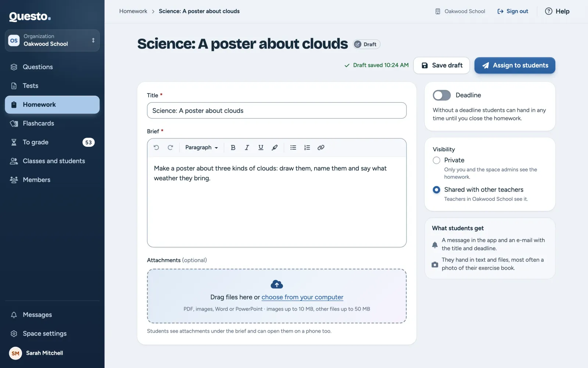Click choose from your computer link
The image size is (588, 368).
(x=302, y=297)
